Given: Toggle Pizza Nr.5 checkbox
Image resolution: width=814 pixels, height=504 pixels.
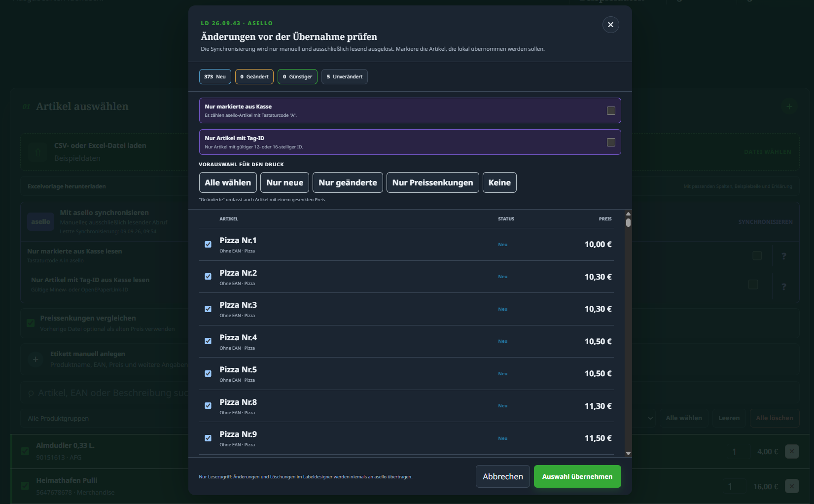Looking at the screenshot, I should click(x=208, y=374).
